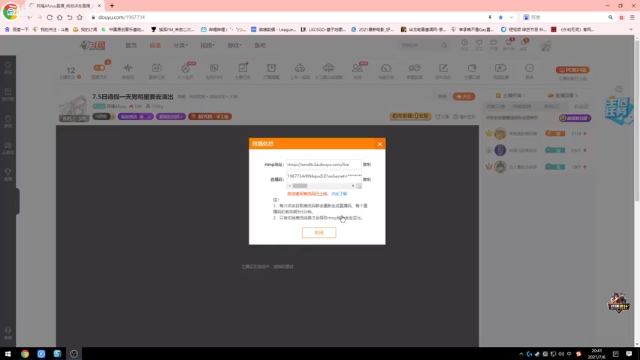
Task: Go to browser home page icon
Action: [60, 17]
